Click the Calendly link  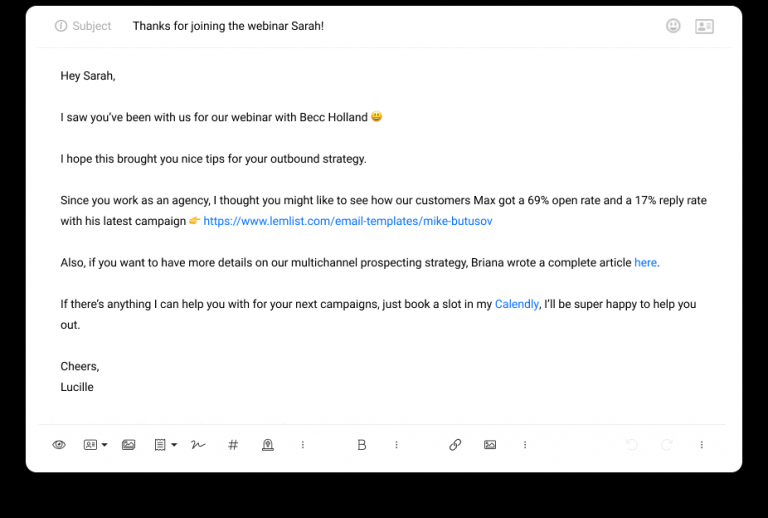(x=516, y=304)
